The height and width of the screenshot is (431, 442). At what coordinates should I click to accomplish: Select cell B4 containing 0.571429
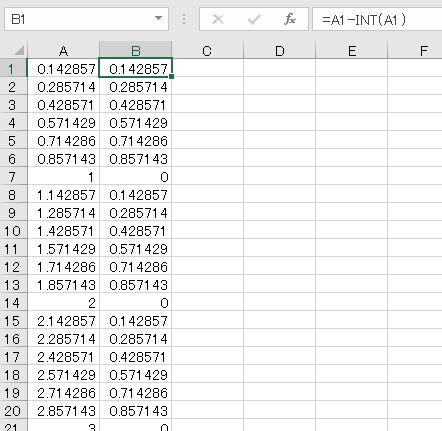(135, 123)
